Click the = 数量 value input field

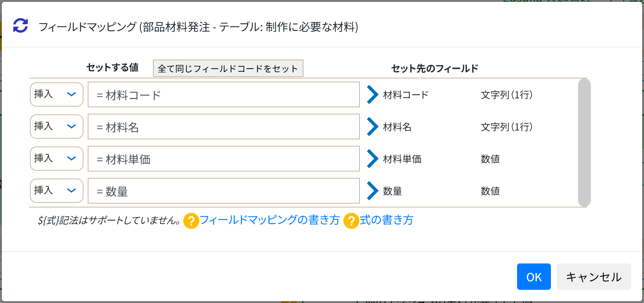click(x=224, y=191)
